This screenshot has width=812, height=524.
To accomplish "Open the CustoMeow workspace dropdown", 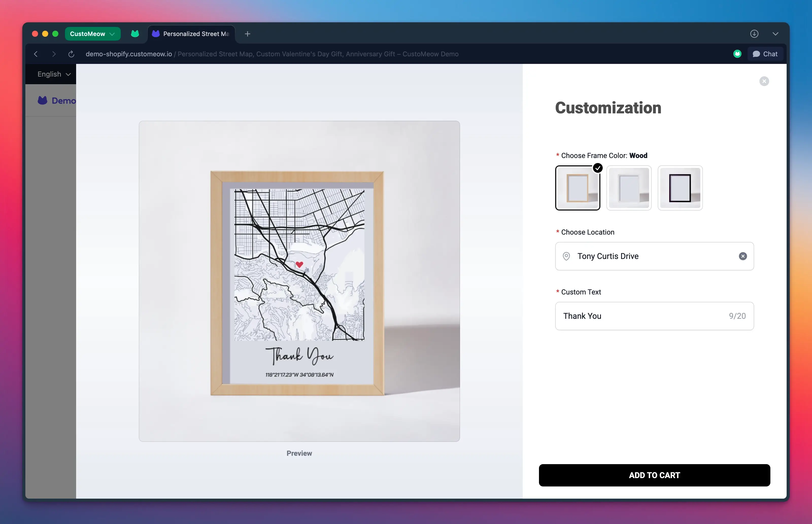I will pyautogui.click(x=92, y=34).
